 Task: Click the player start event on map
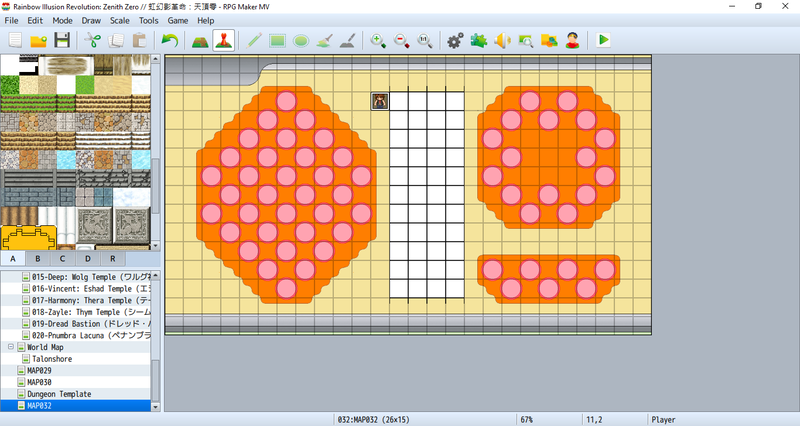pyautogui.click(x=380, y=100)
